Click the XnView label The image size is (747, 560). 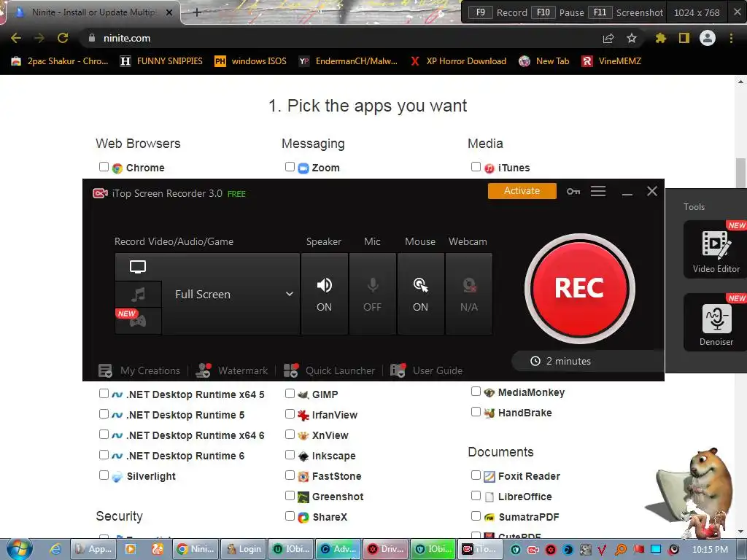(330, 436)
